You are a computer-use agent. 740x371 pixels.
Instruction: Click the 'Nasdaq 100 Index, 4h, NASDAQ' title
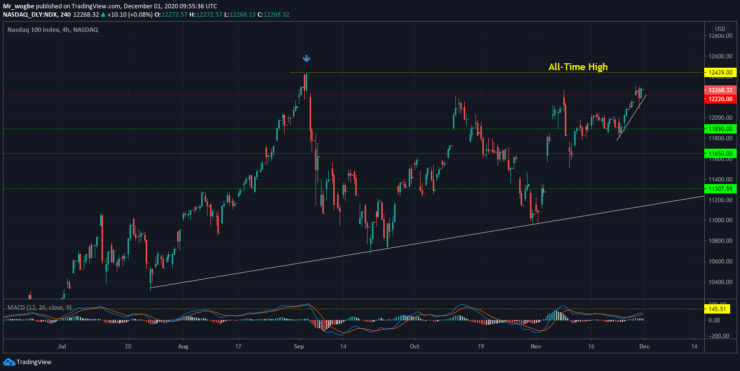pos(53,30)
